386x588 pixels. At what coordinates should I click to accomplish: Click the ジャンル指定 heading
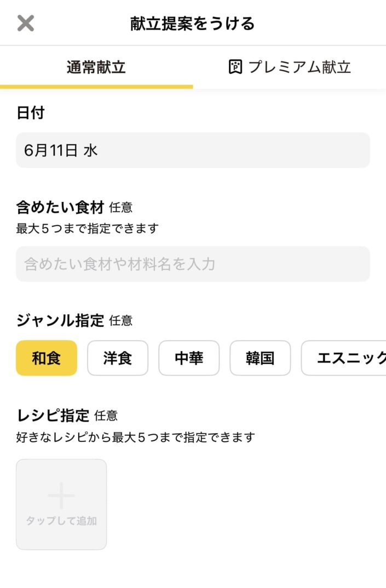pyautogui.click(x=60, y=321)
